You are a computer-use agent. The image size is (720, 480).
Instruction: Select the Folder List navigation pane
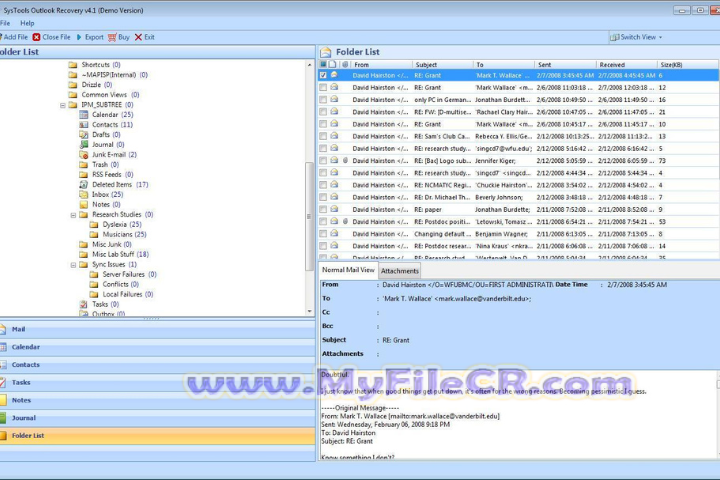158,435
